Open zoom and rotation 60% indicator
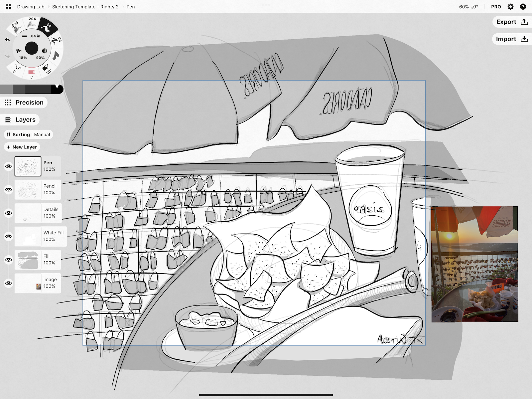The width and height of the screenshot is (532, 399). pos(468,7)
